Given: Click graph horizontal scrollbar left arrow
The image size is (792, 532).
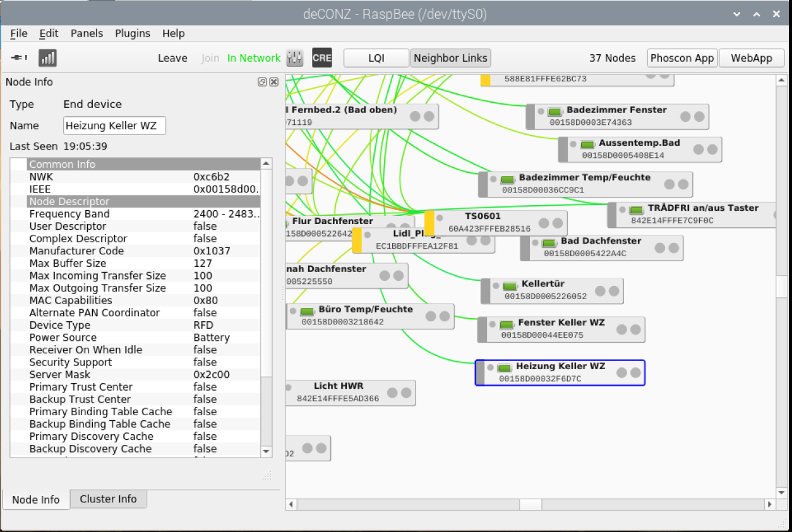Looking at the screenshot, I should pyautogui.click(x=291, y=504).
